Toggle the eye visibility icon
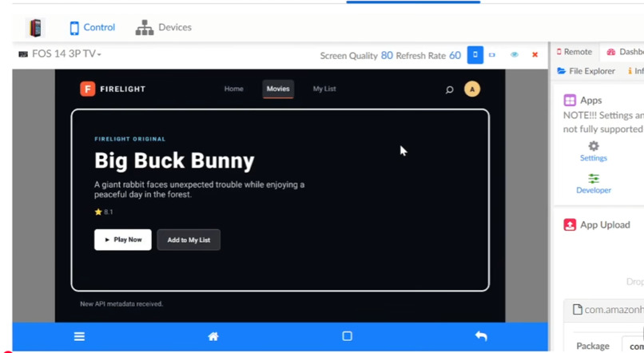The width and height of the screenshot is (644, 353). click(x=515, y=54)
